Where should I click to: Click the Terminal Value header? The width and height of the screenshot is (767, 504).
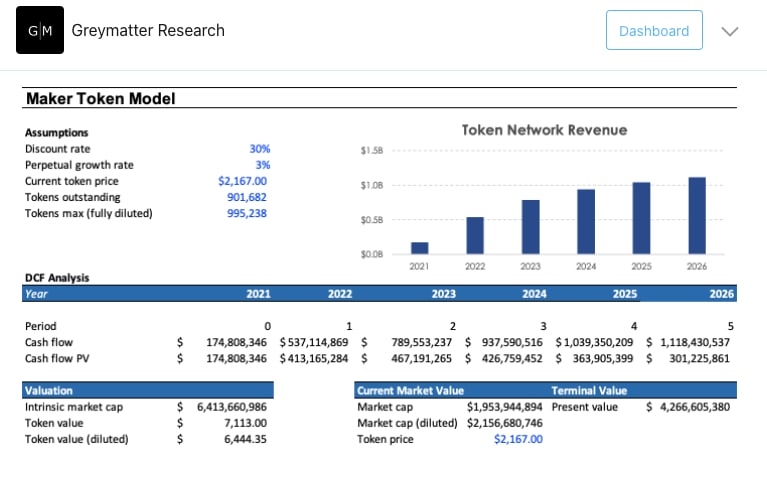point(589,391)
